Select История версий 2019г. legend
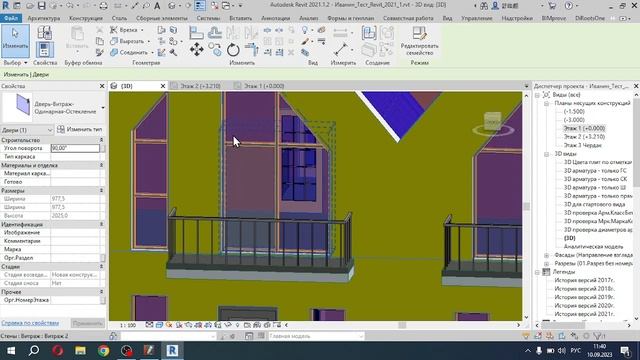 click(584, 297)
